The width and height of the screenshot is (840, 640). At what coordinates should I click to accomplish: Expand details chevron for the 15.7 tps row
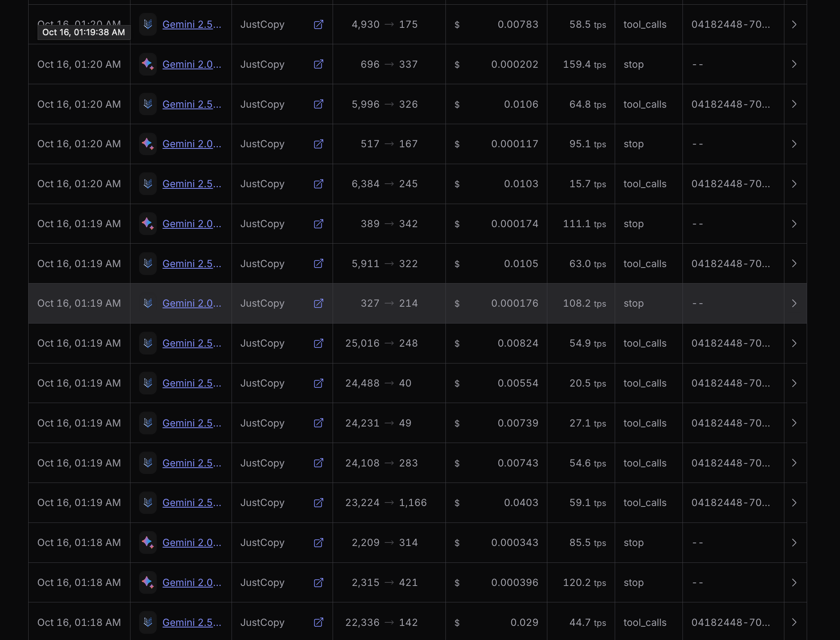pyautogui.click(x=794, y=184)
